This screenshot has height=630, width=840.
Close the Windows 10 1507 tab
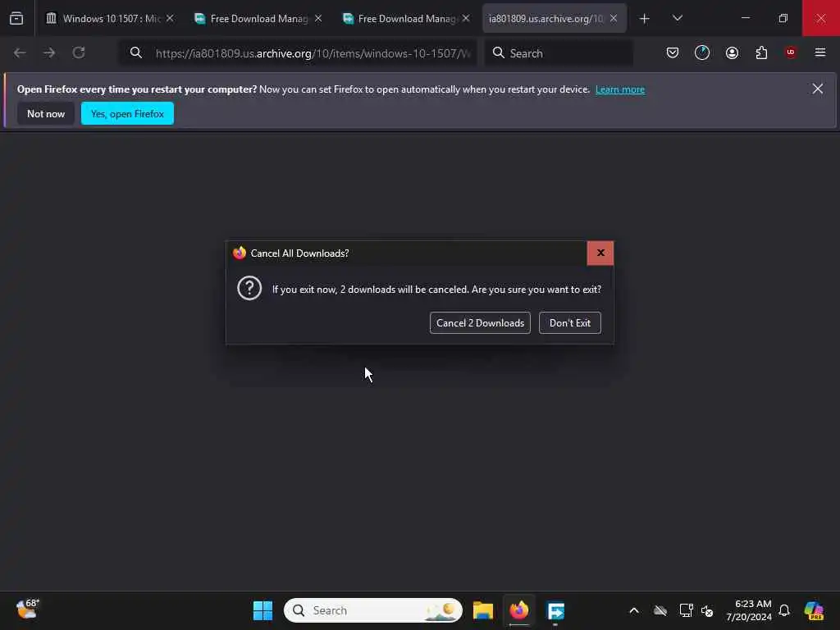(170, 18)
